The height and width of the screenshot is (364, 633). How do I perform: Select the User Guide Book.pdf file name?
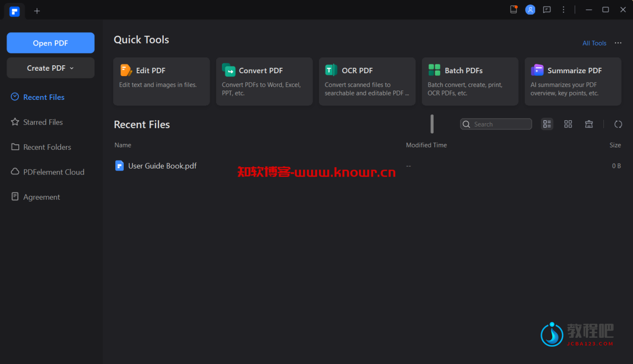coord(162,166)
